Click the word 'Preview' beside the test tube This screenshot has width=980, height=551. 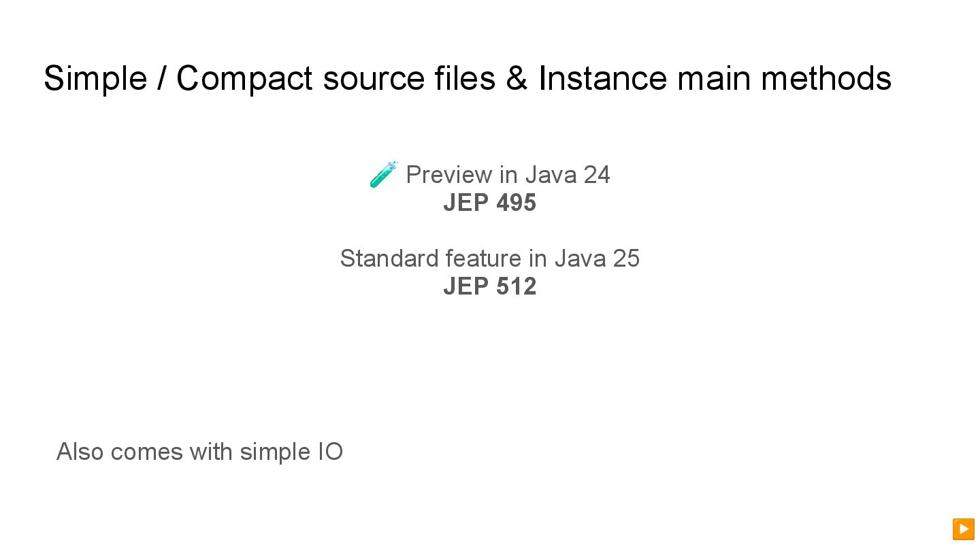point(449,175)
